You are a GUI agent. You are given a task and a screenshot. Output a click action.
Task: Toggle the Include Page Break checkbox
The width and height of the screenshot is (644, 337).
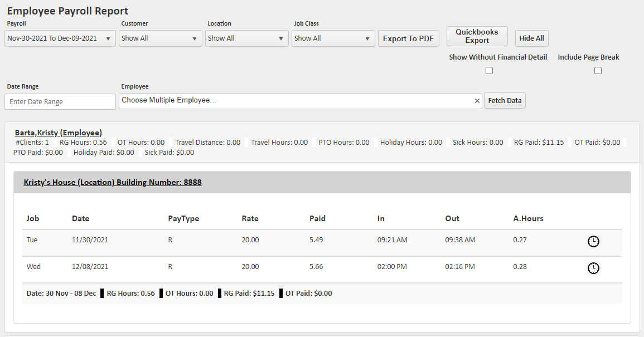point(598,71)
